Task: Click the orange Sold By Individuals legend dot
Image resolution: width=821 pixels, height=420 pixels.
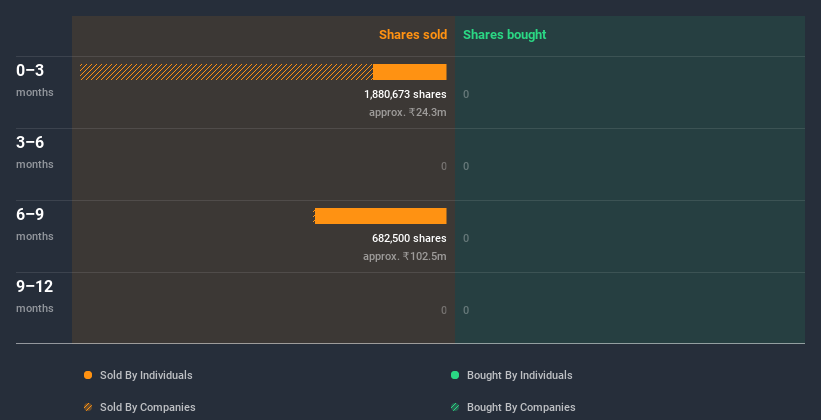Action: tap(88, 375)
